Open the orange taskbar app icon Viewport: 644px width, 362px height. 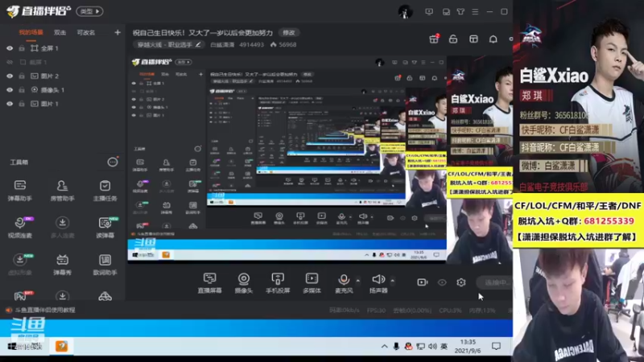click(62, 346)
